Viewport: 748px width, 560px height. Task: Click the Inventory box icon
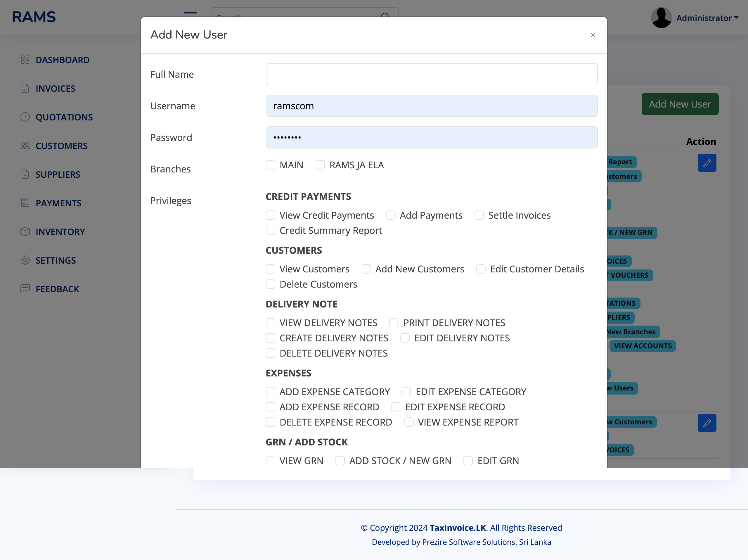click(25, 232)
